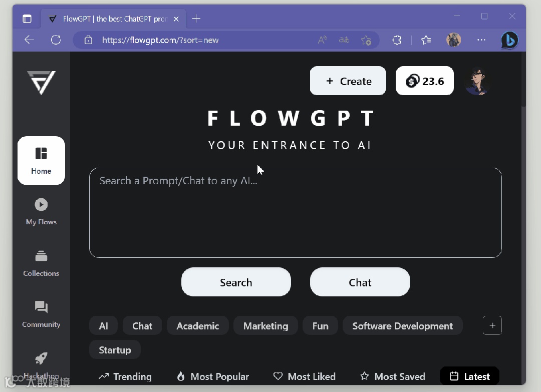The height and width of the screenshot is (392, 541).
Task: Open the tab actions menu icon
Action: click(x=27, y=19)
